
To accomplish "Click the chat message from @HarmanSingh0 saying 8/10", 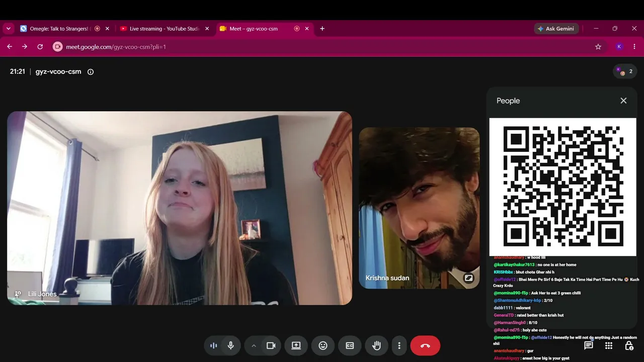I will [516, 323].
